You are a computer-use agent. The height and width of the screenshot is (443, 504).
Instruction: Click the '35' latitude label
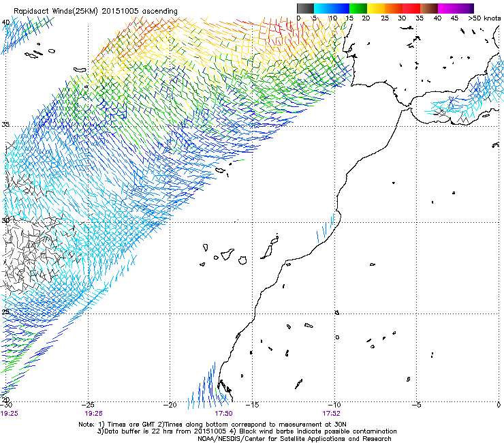[5, 124]
